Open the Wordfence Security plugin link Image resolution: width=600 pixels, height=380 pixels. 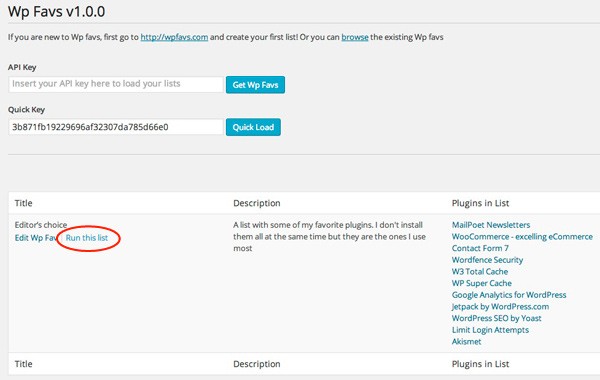pyautogui.click(x=487, y=260)
